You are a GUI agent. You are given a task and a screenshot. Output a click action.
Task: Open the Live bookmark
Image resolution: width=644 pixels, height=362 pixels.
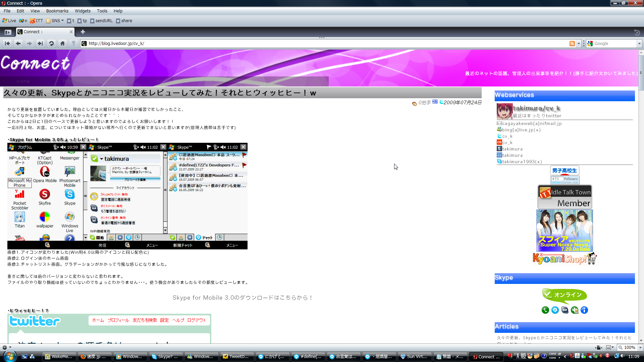click(x=9, y=21)
